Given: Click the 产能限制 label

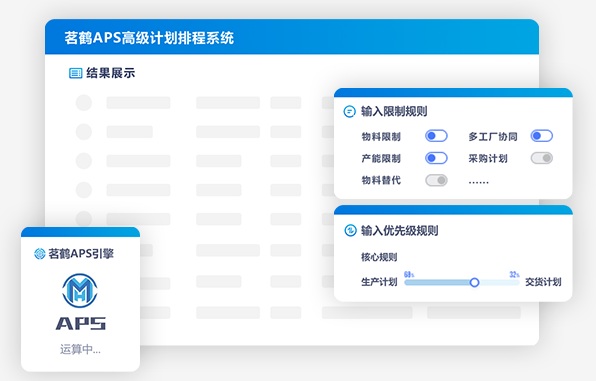Looking at the screenshot, I should coord(381,158).
